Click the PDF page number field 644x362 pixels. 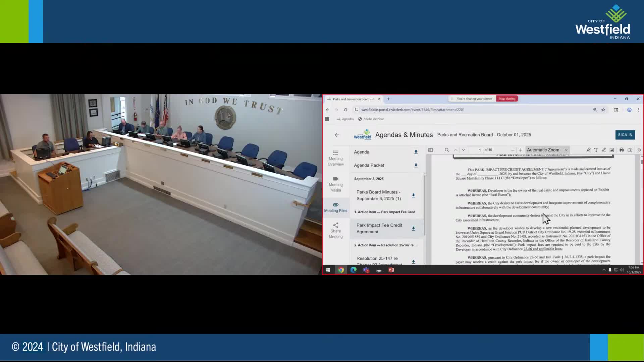(x=476, y=150)
